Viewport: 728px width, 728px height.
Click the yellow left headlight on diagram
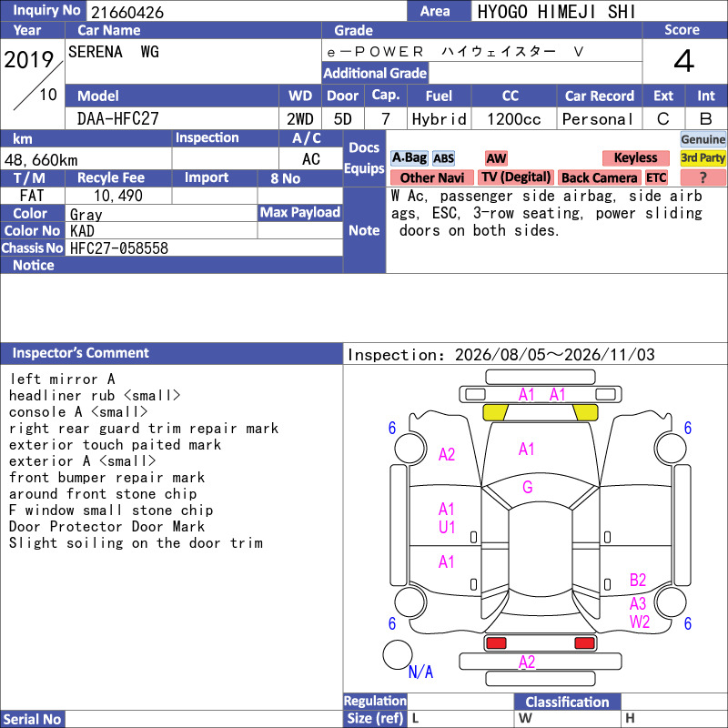pos(495,412)
